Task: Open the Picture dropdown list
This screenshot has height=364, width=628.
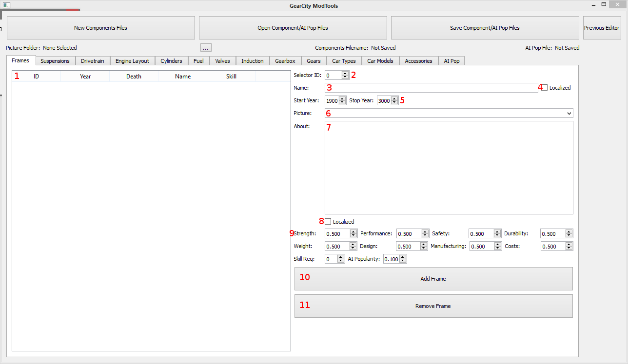Action: (569, 113)
